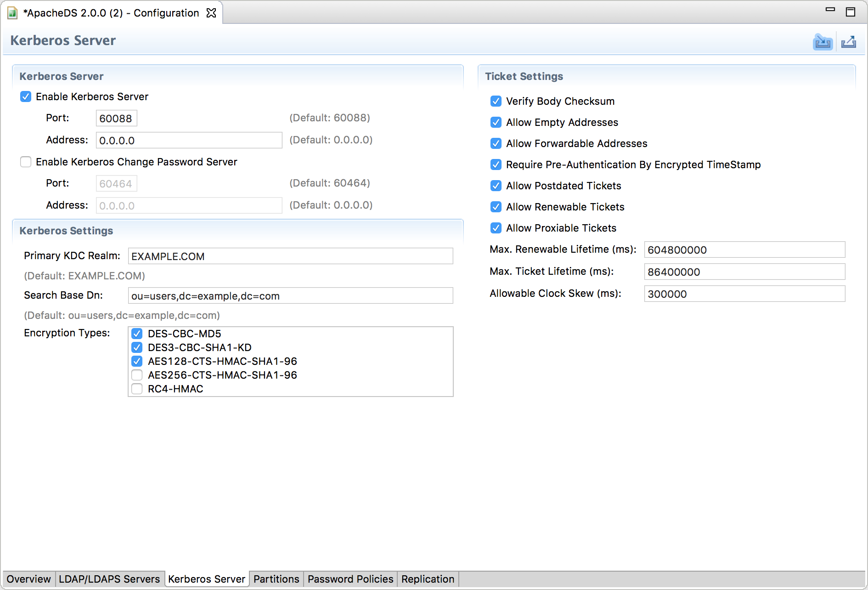
Task: Click the Kerberos Server port field
Action: [x=116, y=119]
